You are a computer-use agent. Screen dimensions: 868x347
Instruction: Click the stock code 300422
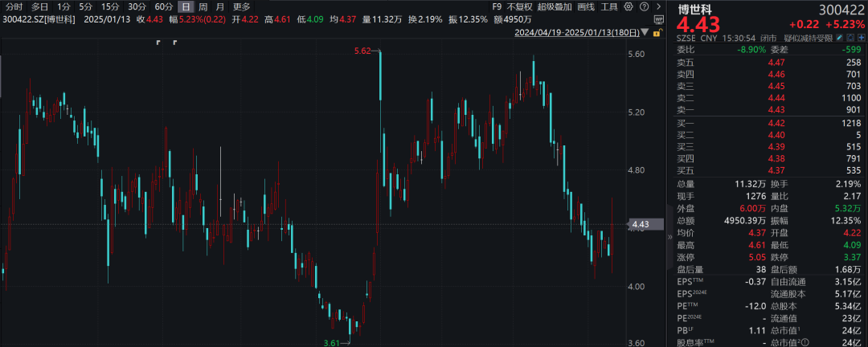click(x=842, y=8)
